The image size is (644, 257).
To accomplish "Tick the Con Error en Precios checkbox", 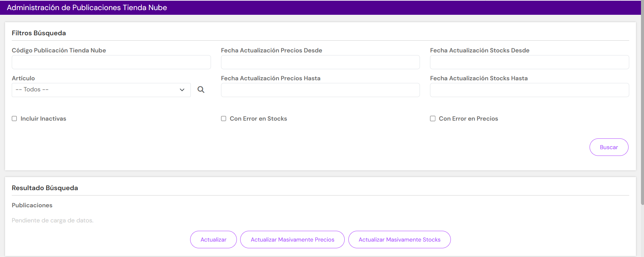I will [x=433, y=119].
